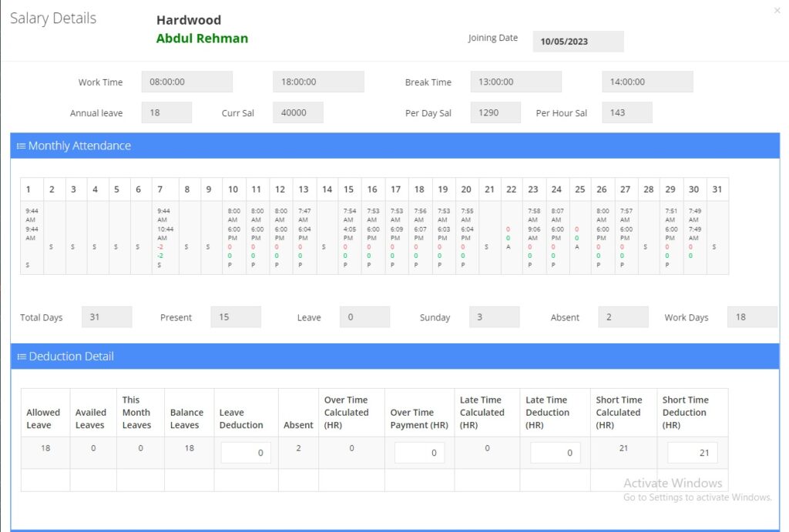Viewport: 789px width, 532px height.
Task: Select the Work Time start field 08:00:00
Action: coord(186,82)
